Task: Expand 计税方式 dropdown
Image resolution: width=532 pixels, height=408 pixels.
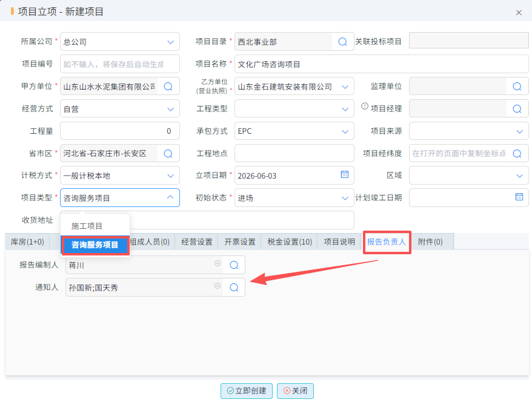Action: (x=170, y=176)
